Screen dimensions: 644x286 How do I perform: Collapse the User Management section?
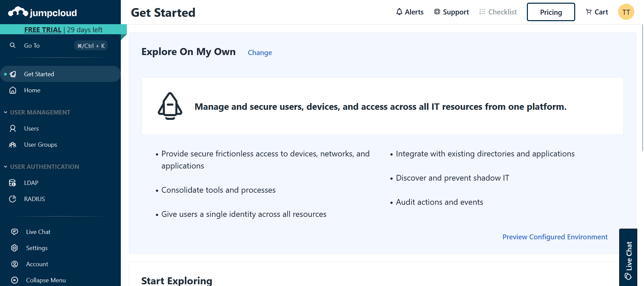click(x=6, y=112)
